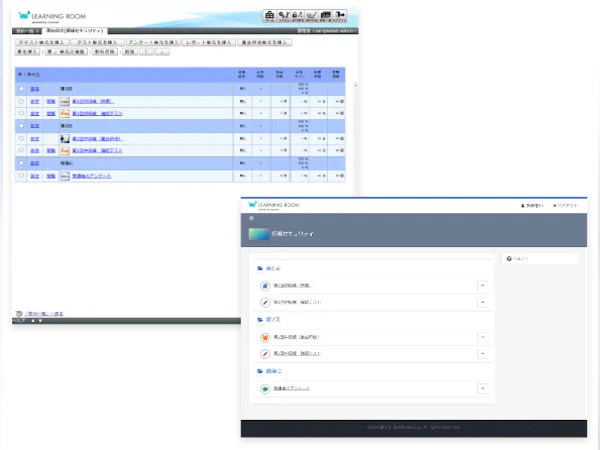Click group training icon in 2nd session admin row
The width and height of the screenshot is (600, 450).
(65, 139)
